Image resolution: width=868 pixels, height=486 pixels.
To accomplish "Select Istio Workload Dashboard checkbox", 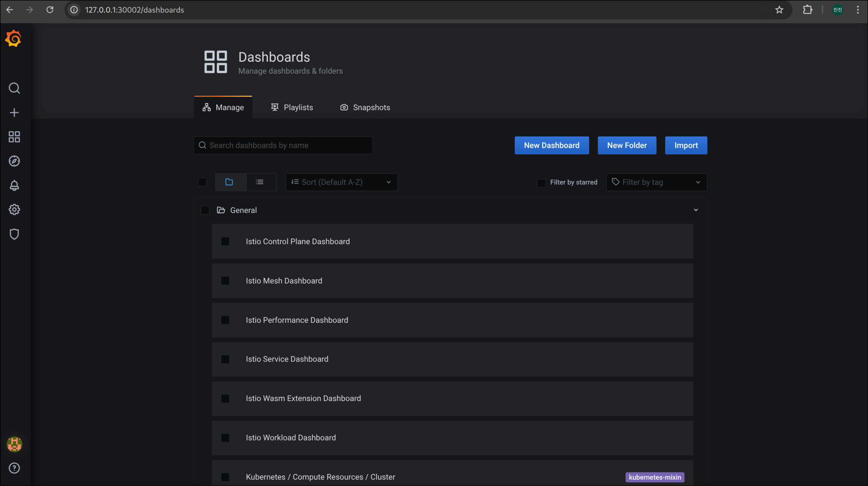I will (x=225, y=438).
